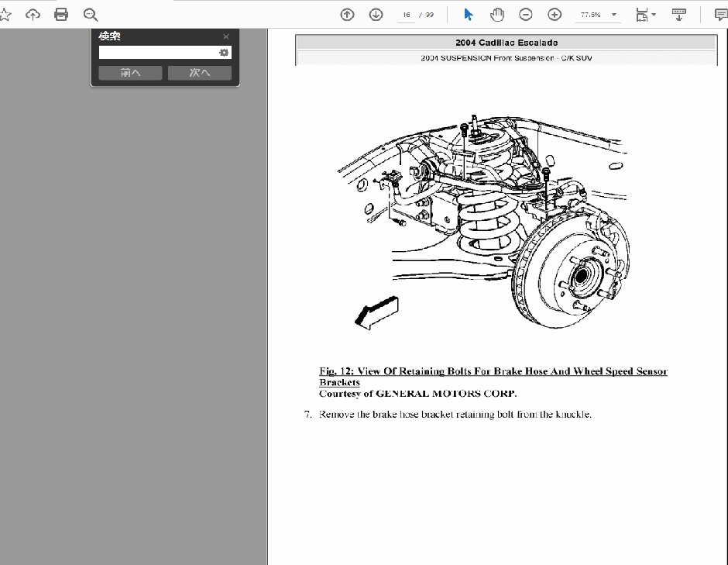Go to previous page with up arrow
This screenshot has width=728, height=565.
(347, 15)
